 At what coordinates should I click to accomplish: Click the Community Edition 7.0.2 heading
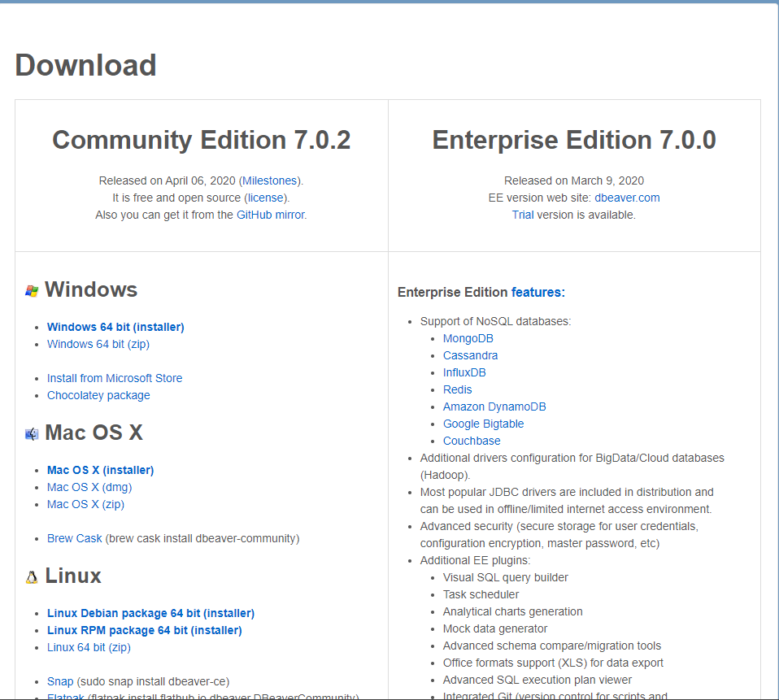pyautogui.click(x=201, y=140)
